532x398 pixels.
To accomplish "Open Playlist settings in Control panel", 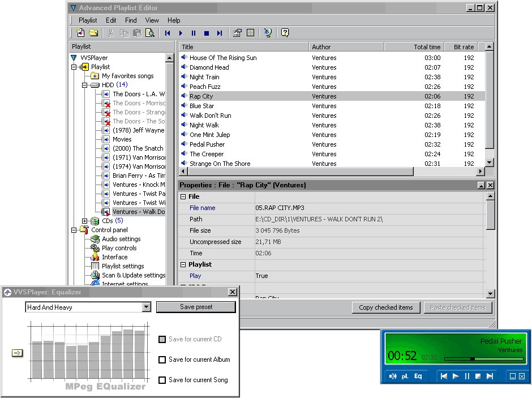I will [123, 266].
